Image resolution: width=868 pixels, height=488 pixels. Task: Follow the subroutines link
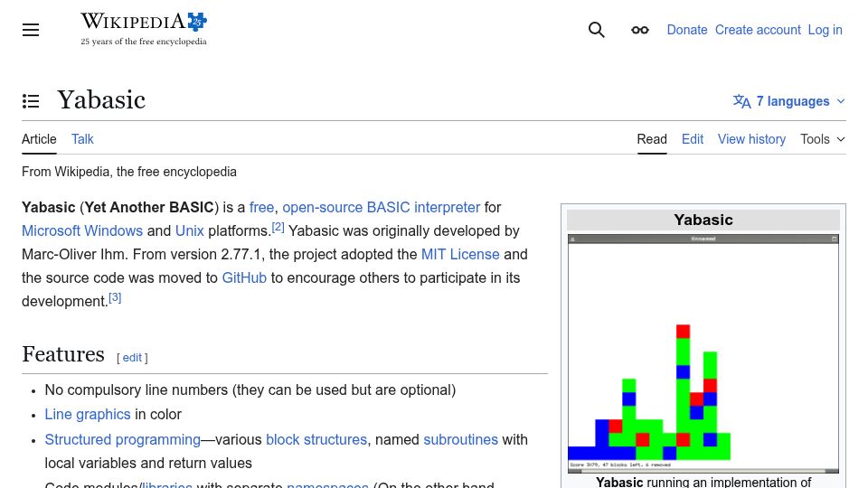tap(460, 440)
